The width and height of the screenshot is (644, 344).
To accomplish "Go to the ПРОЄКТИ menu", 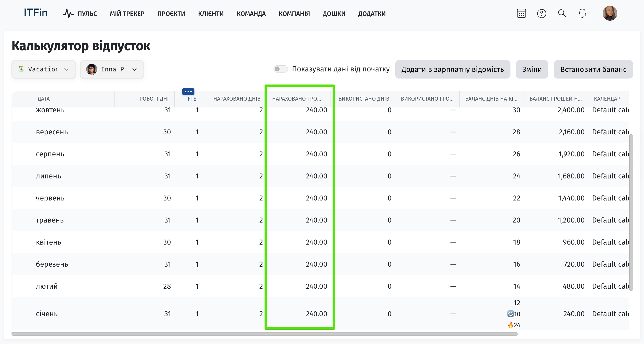I will click(171, 14).
